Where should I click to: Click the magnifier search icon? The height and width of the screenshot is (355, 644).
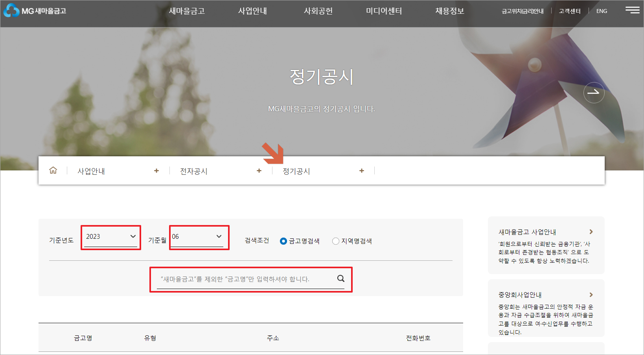(340, 279)
